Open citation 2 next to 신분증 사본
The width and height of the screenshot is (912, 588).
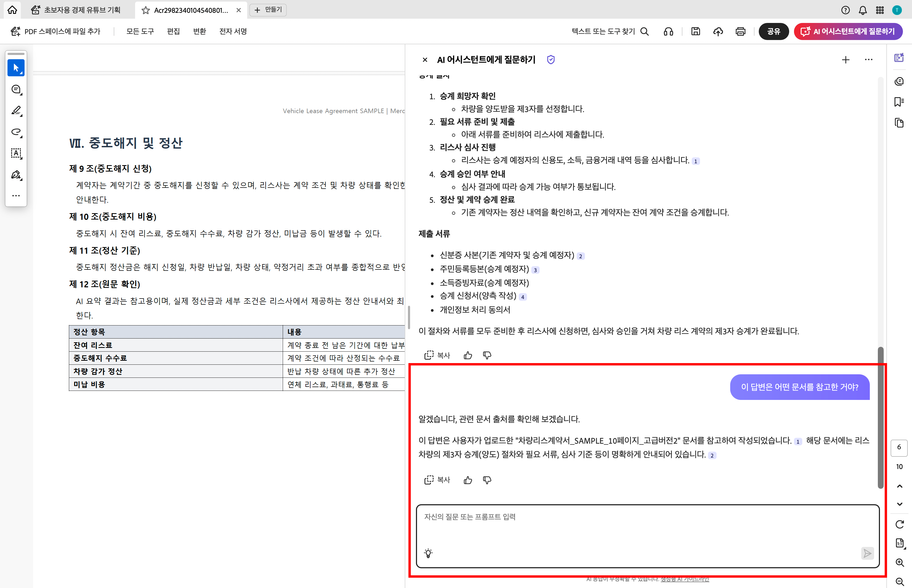click(580, 256)
